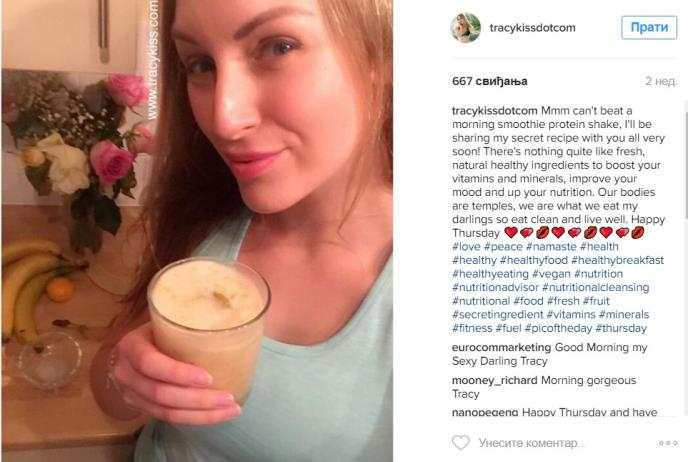
Task: Open the #nutritionalcleansing hashtag
Action: pyautogui.click(x=595, y=287)
